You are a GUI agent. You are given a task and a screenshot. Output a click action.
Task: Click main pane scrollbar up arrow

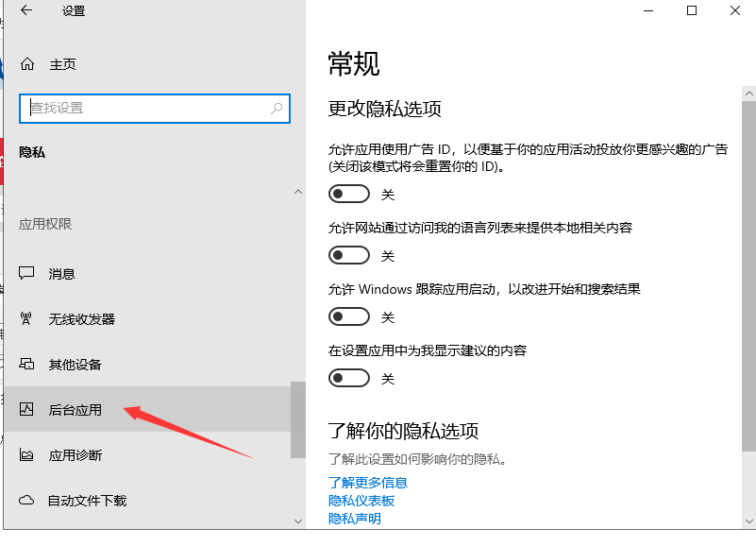tap(748, 94)
